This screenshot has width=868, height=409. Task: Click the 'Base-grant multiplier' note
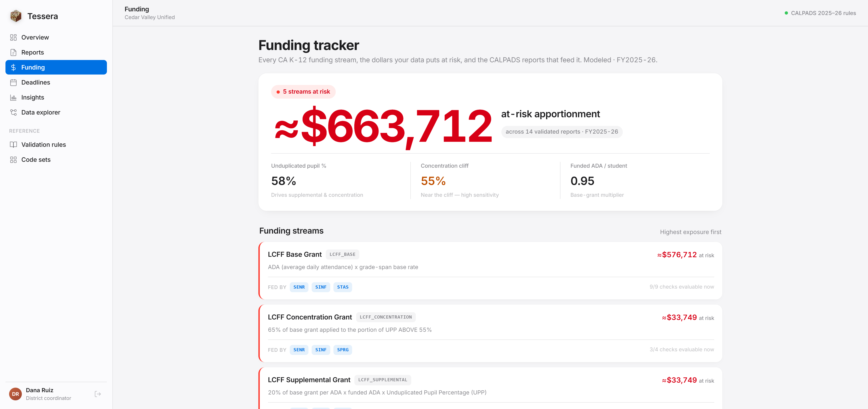point(597,195)
